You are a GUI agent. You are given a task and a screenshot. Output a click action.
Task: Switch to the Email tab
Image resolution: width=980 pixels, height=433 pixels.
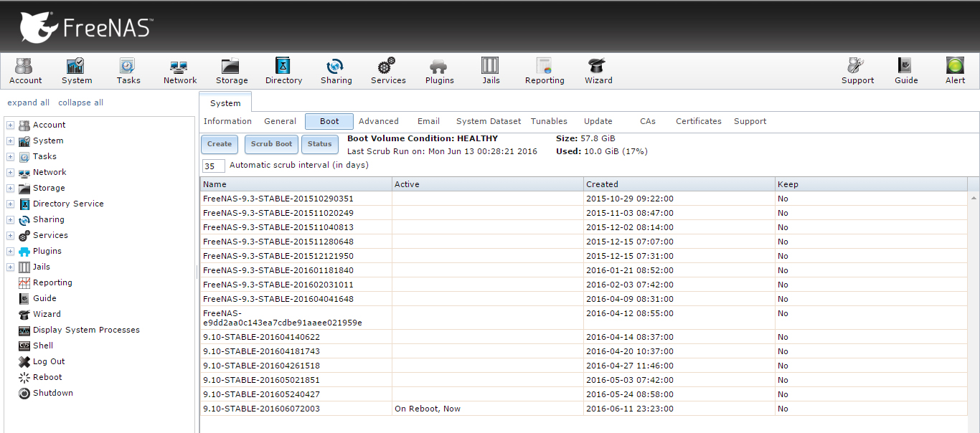pyautogui.click(x=428, y=121)
